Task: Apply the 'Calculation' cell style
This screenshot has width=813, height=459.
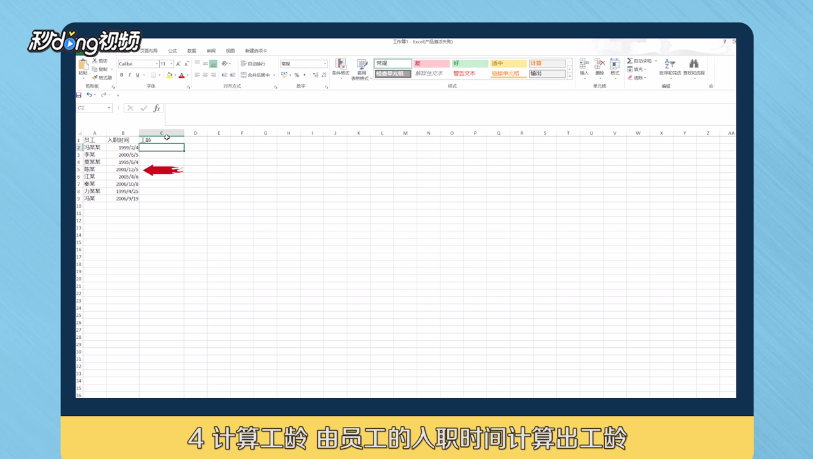Action: coord(547,63)
